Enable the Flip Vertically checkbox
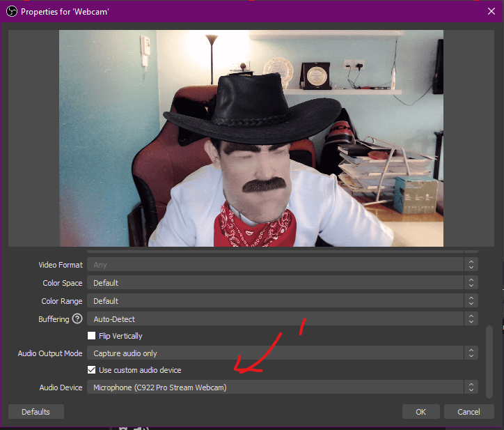504x430 pixels. click(x=92, y=336)
